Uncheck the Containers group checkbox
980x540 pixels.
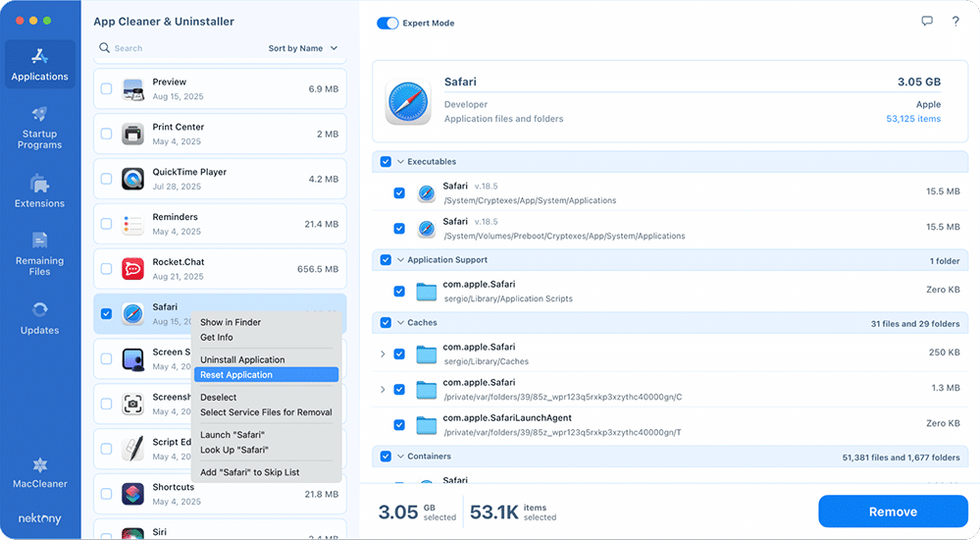(x=386, y=457)
